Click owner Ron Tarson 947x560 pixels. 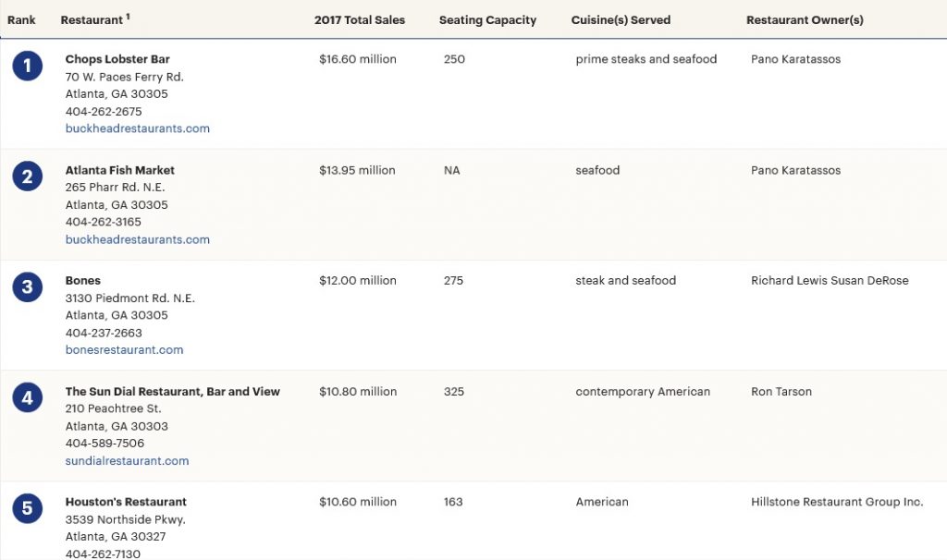(x=781, y=392)
